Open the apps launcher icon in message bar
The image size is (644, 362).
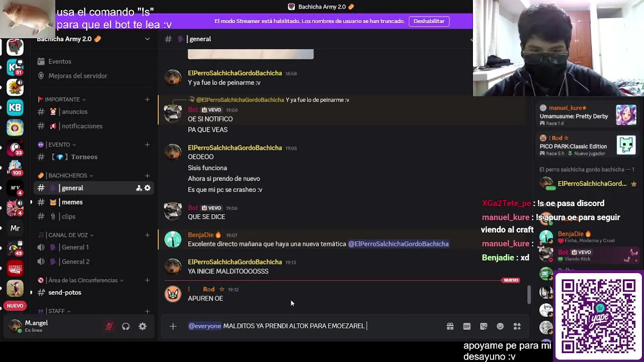click(x=517, y=326)
